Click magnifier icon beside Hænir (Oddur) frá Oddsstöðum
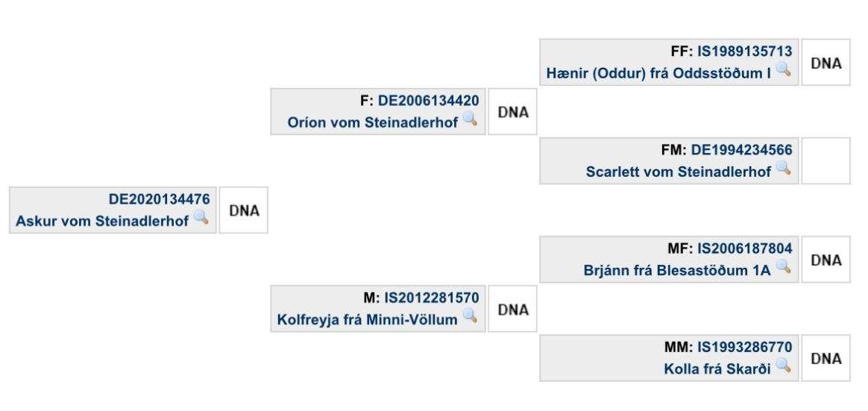The image size is (868, 411). pos(783,70)
